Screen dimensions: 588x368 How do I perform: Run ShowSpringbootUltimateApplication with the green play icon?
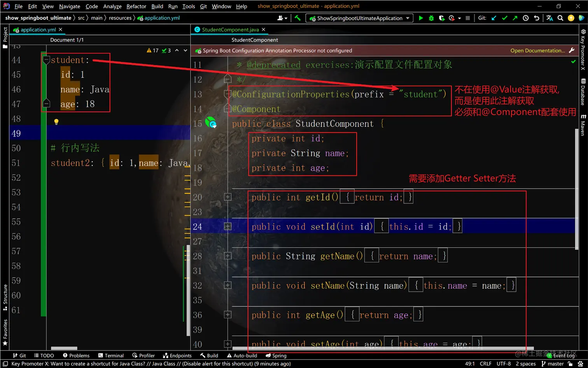tap(420, 18)
